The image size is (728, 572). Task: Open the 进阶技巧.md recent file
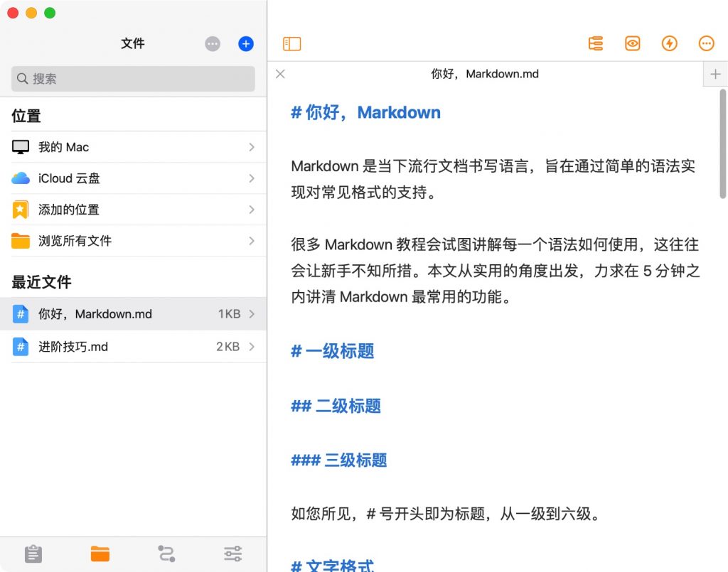[133, 347]
